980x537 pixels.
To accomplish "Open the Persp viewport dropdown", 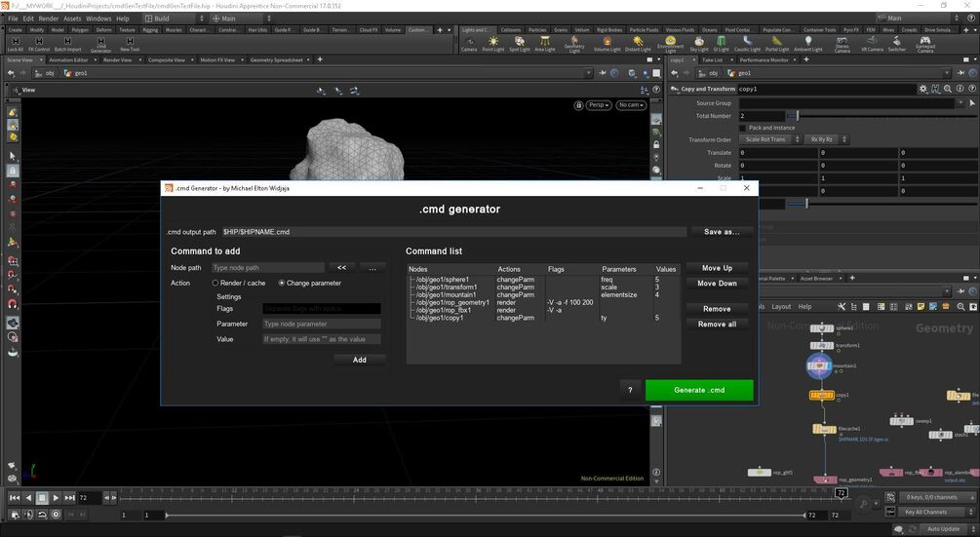I will tap(598, 105).
